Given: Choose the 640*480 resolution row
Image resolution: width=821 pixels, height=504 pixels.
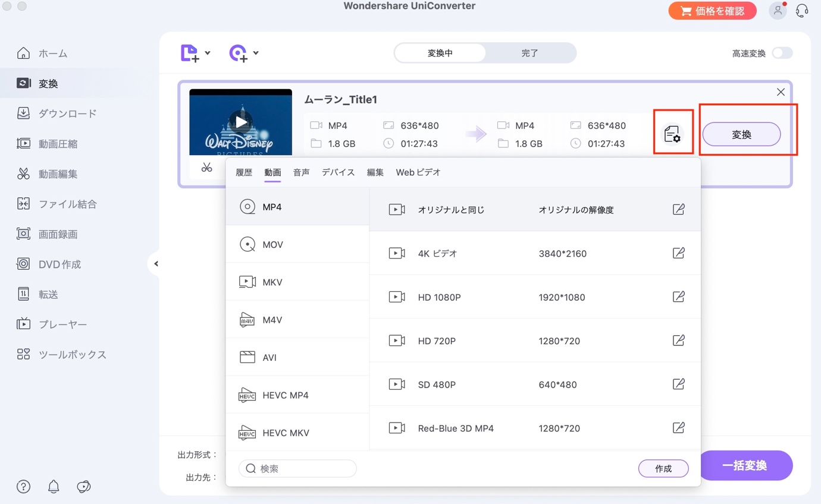Looking at the screenshot, I should (535, 384).
